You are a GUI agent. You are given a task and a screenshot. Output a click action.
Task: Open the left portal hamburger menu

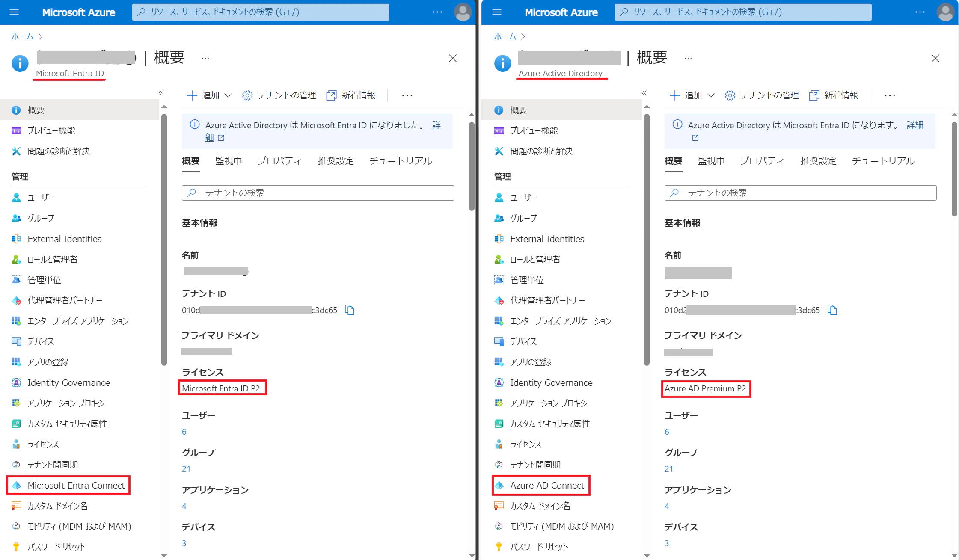click(14, 12)
